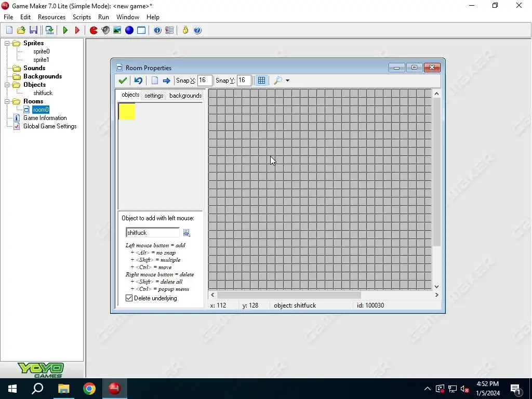Create a background with landscape icon

click(117, 30)
